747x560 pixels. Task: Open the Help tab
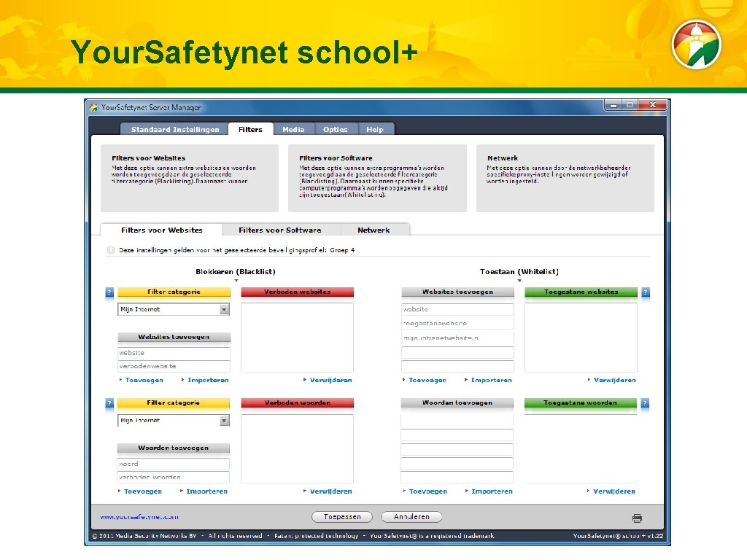click(375, 129)
